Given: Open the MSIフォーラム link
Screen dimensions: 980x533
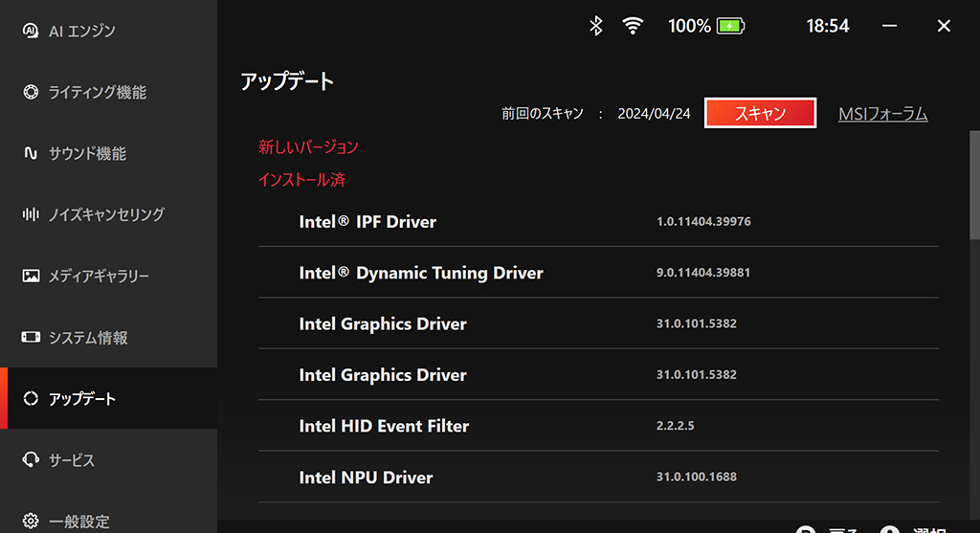Looking at the screenshot, I should pyautogui.click(x=882, y=114).
